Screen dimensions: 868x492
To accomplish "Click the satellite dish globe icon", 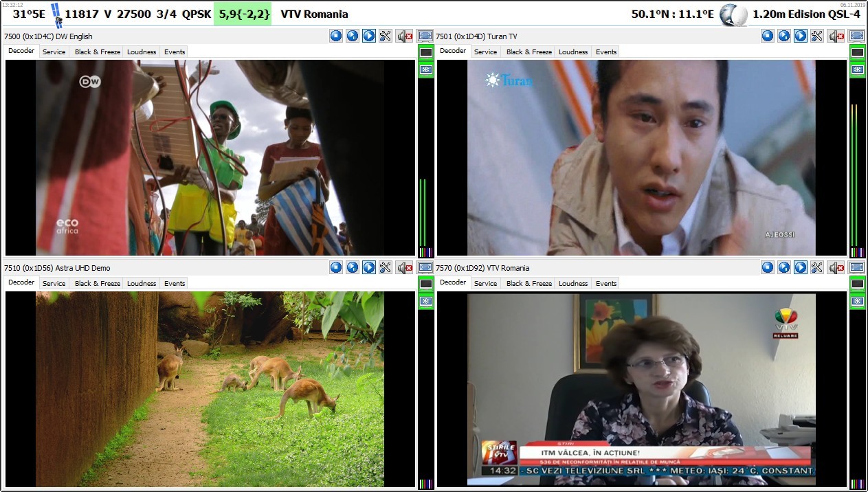I will coord(733,14).
